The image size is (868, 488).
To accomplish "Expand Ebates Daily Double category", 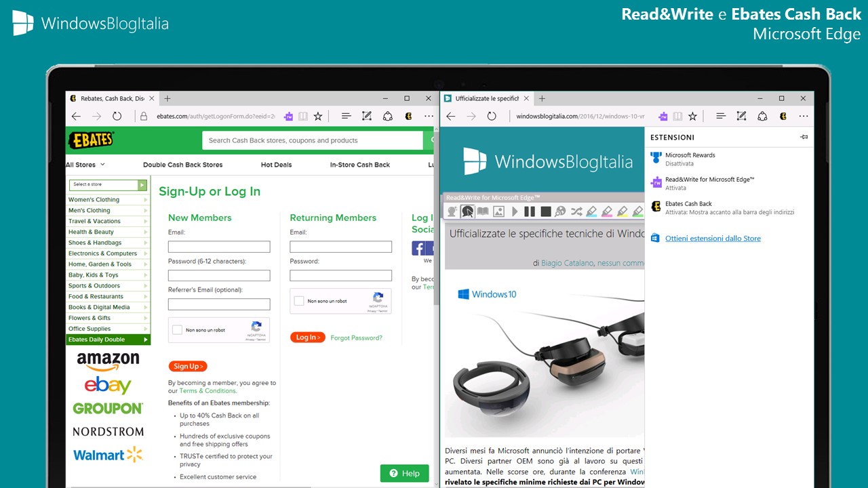I will click(108, 340).
